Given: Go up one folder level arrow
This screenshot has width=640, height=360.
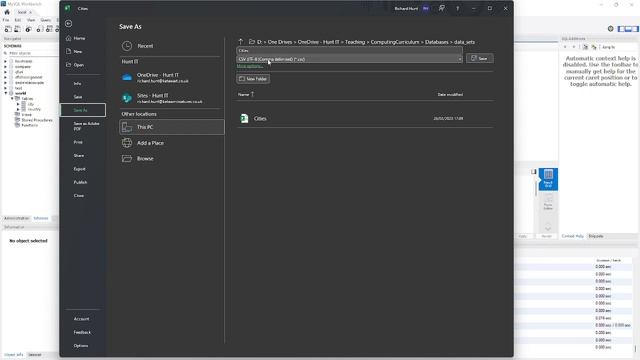Looking at the screenshot, I should pos(241,42).
